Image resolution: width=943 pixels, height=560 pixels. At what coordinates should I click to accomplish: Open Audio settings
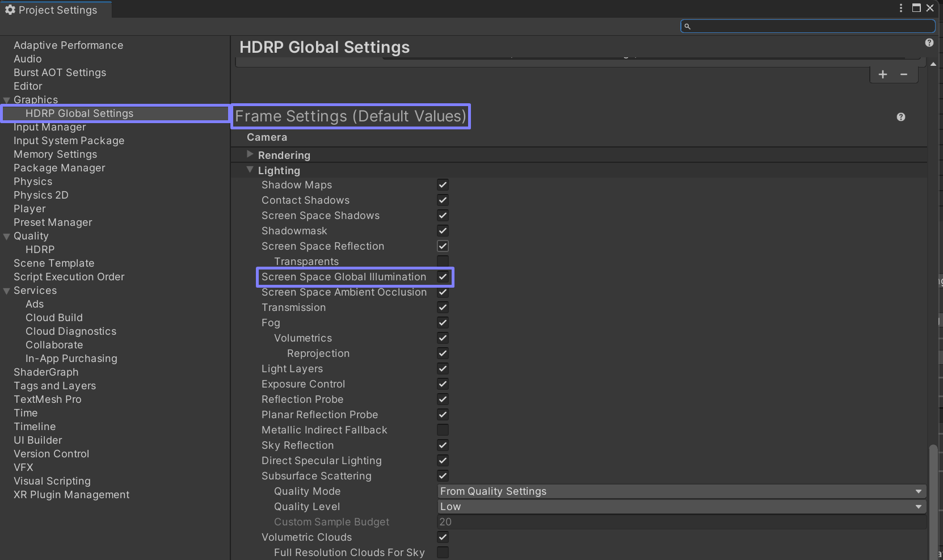[x=28, y=59]
